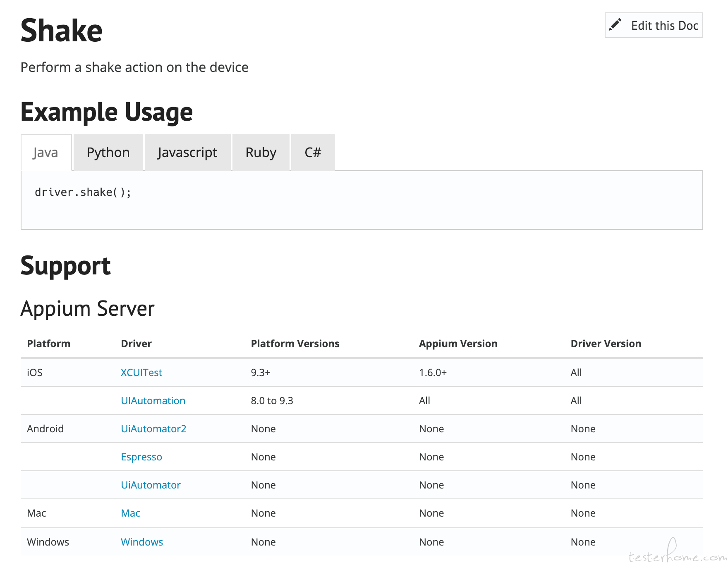This screenshot has height=572, width=728.
Task: Click the Windows platform cell in first column
Action: click(x=48, y=542)
